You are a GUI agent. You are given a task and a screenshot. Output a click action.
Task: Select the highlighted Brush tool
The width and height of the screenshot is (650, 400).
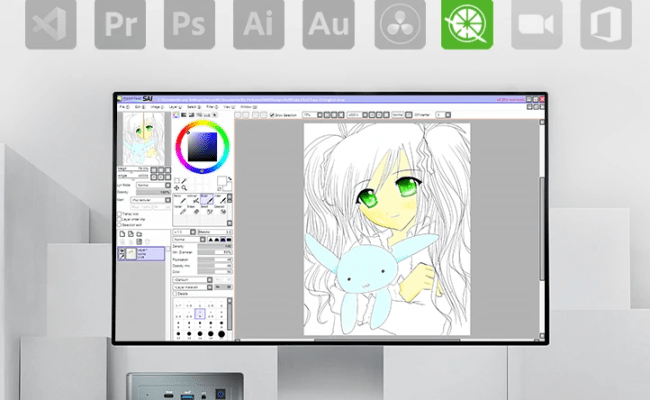point(207,199)
